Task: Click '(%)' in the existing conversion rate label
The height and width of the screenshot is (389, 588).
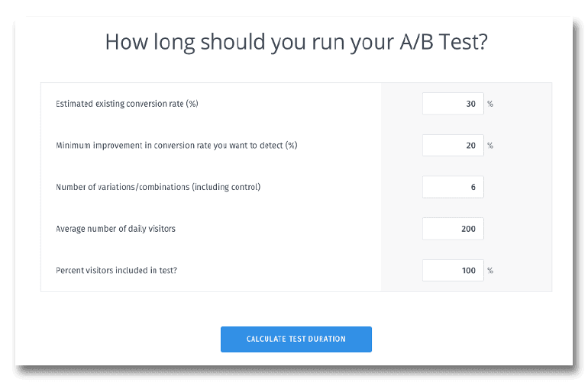Action: click(x=192, y=104)
